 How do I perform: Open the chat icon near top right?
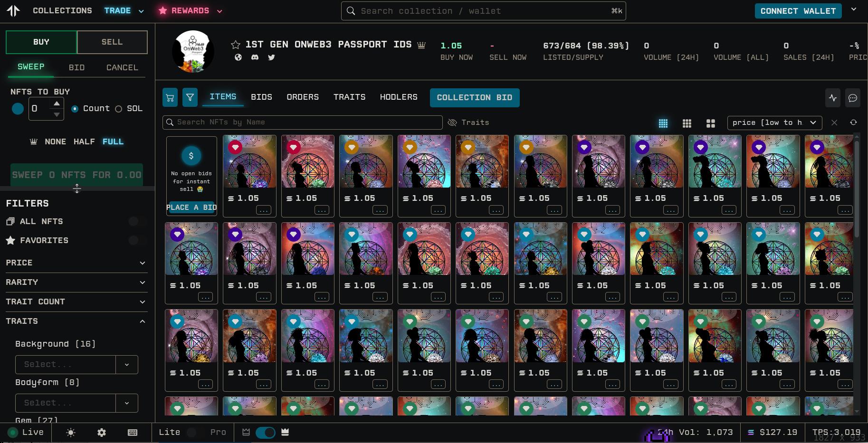pos(853,98)
